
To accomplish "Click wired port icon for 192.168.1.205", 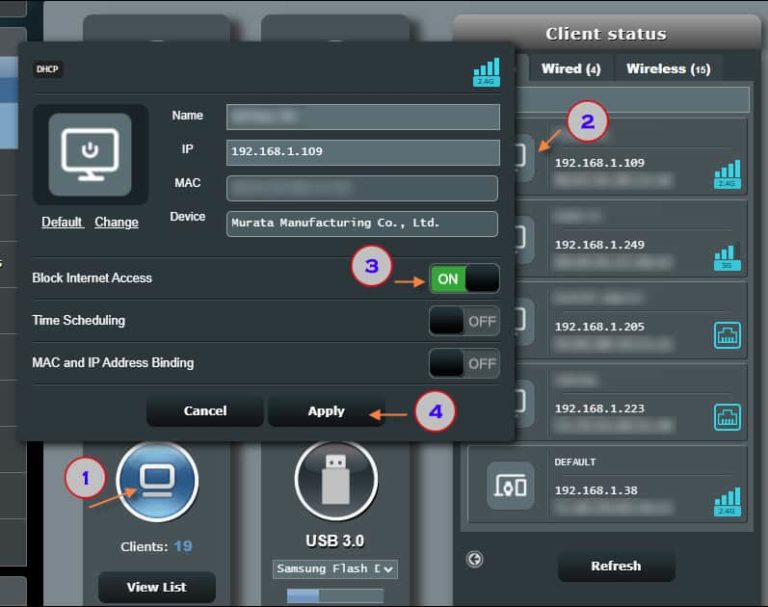I will coord(727,336).
